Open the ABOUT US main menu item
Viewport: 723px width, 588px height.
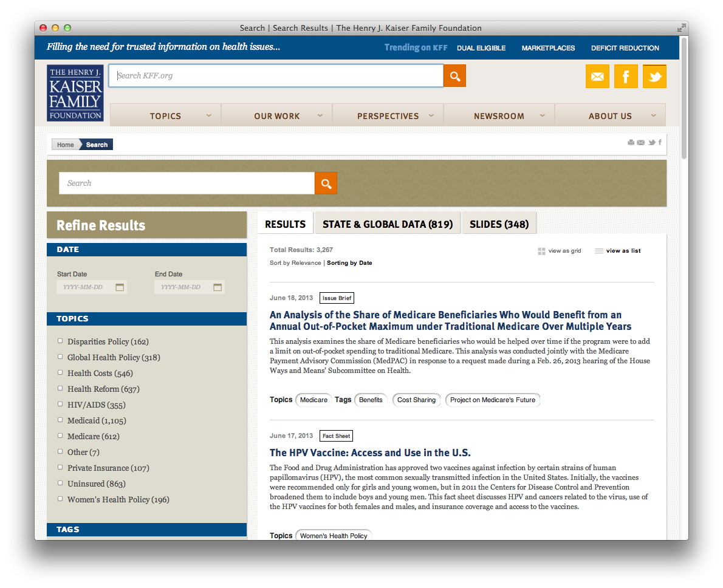pyautogui.click(x=610, y=116)
